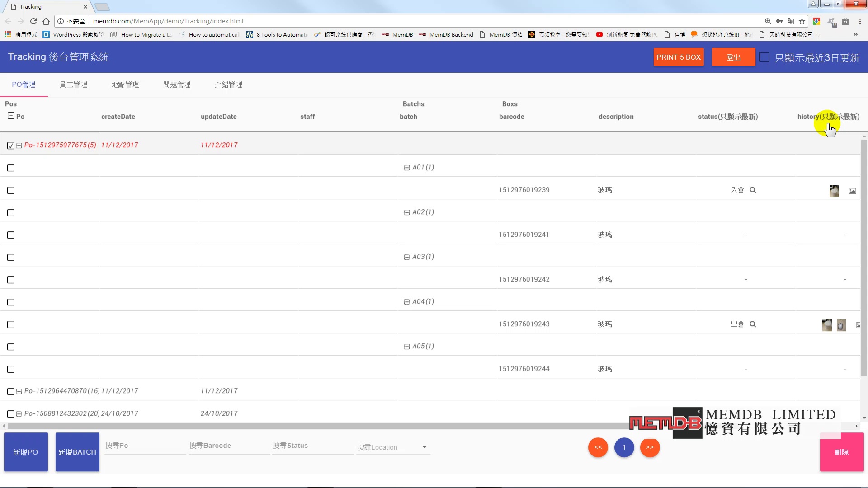Click the magnifier icon beside 出倉 status
The image size is (868, 488).
coord(753,324)
